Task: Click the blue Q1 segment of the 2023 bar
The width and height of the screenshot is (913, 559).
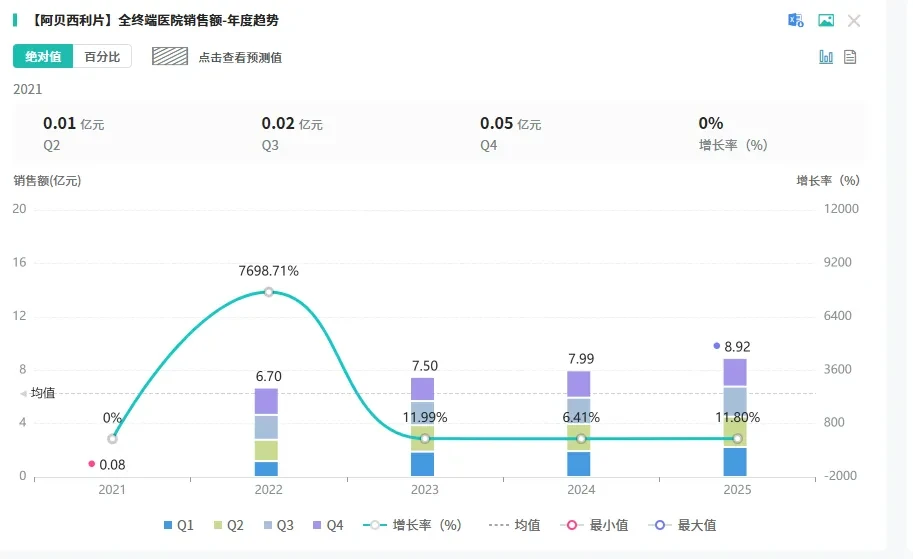Action: point(422,464)
